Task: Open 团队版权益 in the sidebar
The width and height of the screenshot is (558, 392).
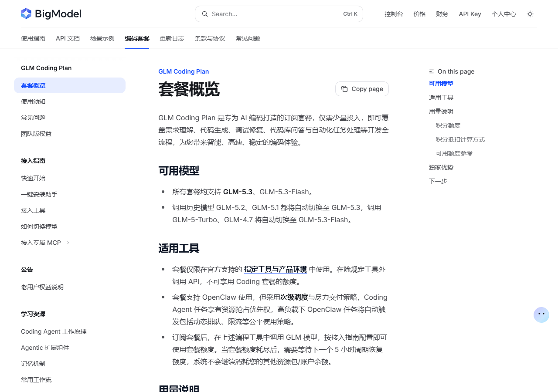Action: click(70, 134)
